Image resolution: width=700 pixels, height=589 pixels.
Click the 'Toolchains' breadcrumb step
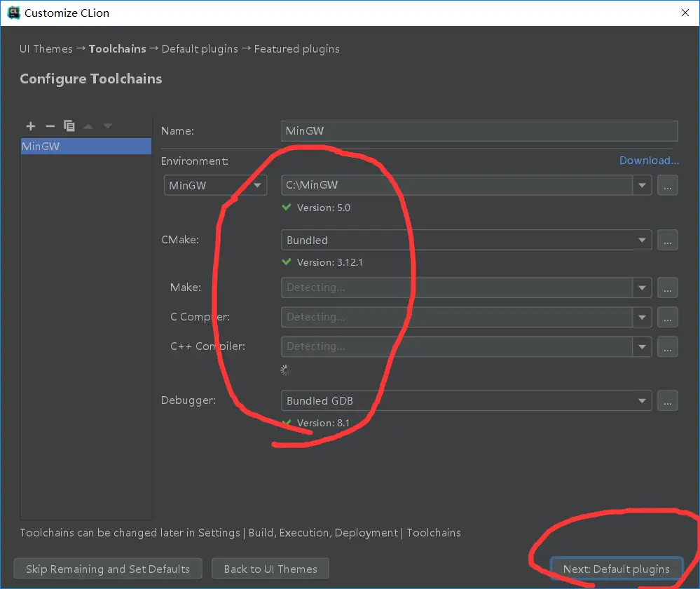pos(118,48)
